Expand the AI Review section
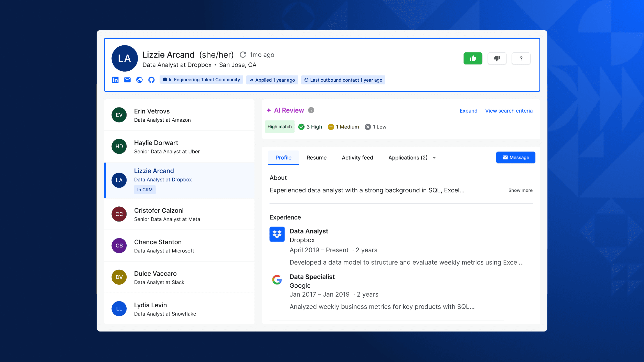 [x=468, y=111]
